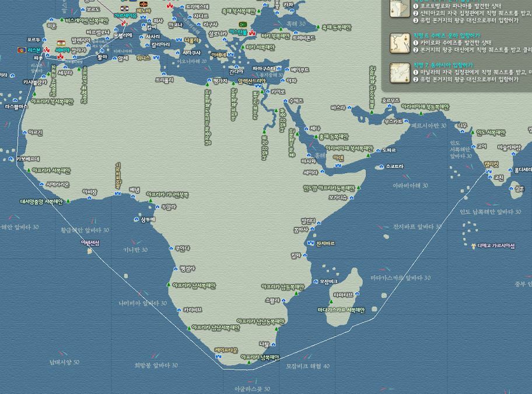Click the Socotra island port icon
The width and height of the screenshot is (532, 394).
(x=381, y=167)
